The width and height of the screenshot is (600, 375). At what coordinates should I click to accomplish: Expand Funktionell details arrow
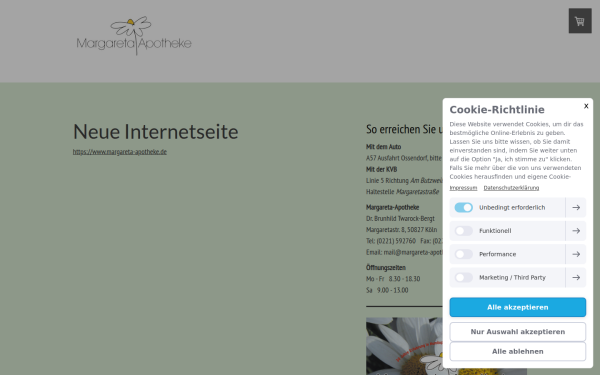point(576,231)
